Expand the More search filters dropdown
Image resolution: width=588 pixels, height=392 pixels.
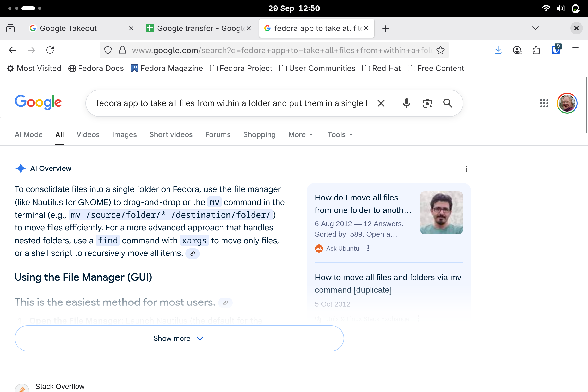coord(300,134)
